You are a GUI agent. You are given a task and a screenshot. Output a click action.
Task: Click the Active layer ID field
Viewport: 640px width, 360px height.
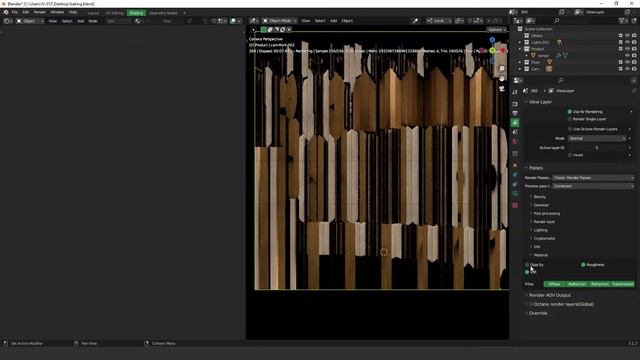[597, 148]
